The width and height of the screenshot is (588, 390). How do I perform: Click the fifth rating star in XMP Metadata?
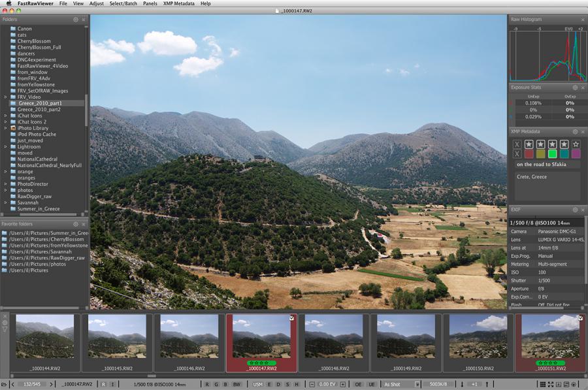pyautogui.click(x=576, y=144)
